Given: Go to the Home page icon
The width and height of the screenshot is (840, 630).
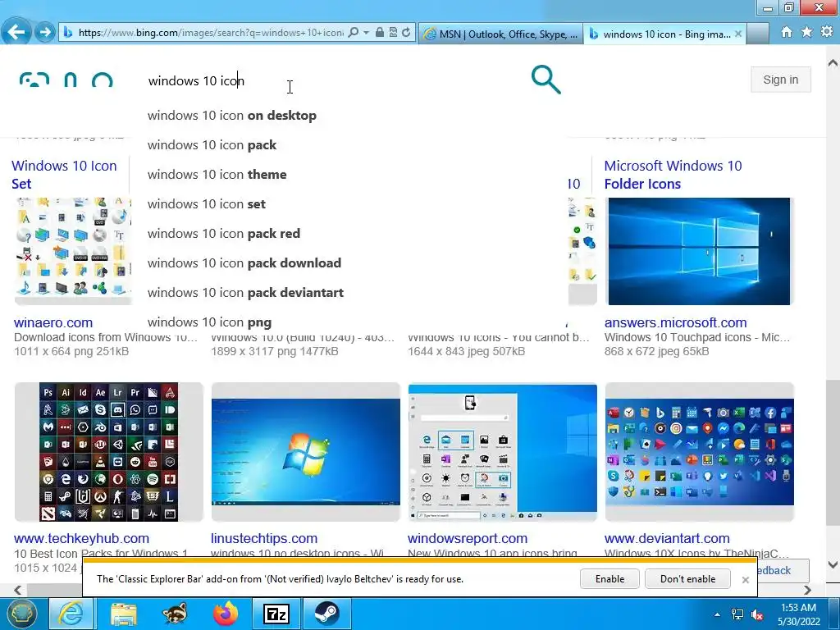Looking at the screenshot, I should (787, 32).
